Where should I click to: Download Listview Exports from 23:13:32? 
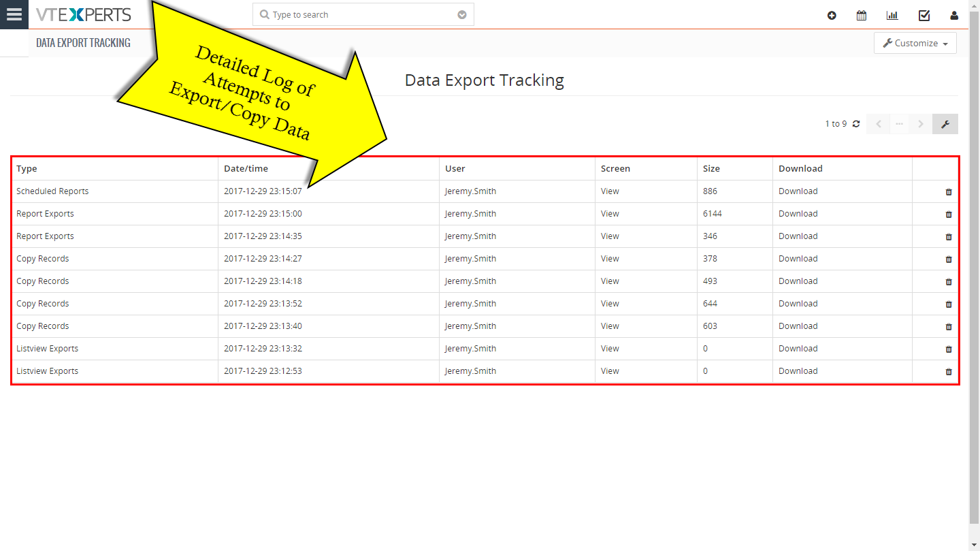[798, 348]
